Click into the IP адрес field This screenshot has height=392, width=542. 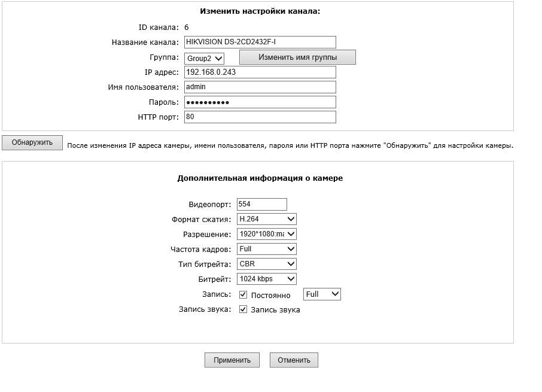[x=260, y=72]
